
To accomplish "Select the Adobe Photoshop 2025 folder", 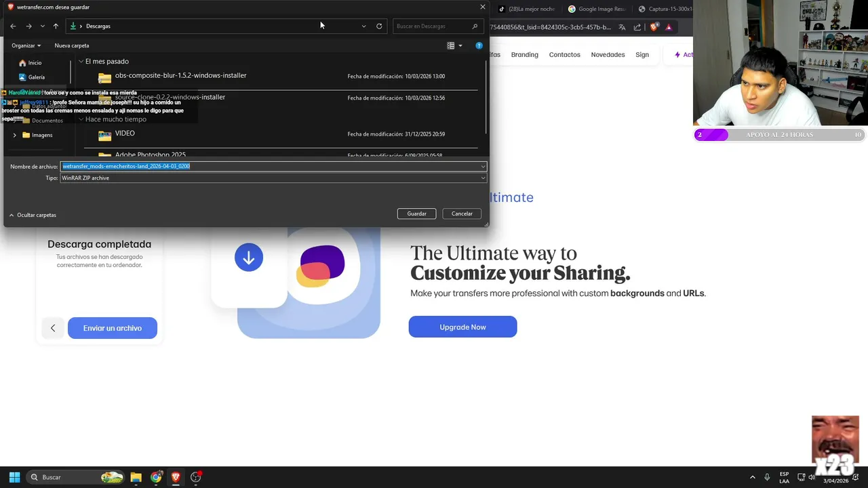I will coord(150,155).
